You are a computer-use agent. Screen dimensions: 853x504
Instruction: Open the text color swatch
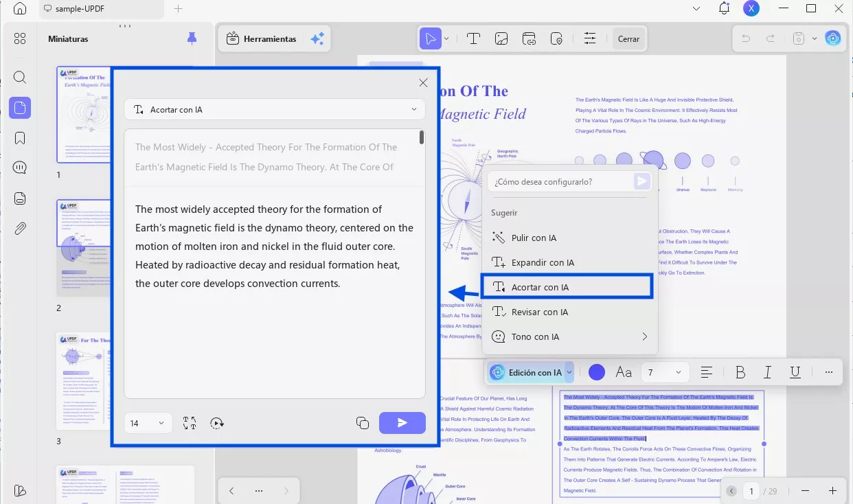click(x=597, y=372)
